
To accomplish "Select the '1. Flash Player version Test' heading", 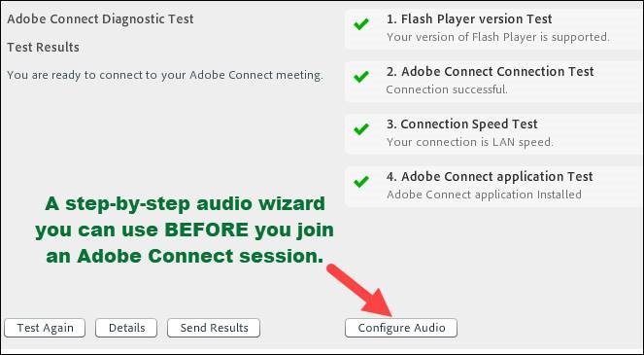I will coord(469,18).
